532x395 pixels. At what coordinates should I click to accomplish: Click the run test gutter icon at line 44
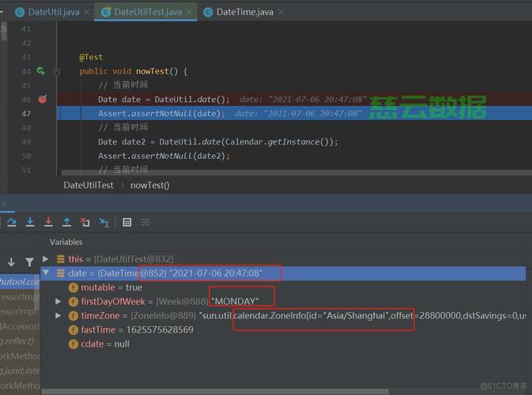40,71
